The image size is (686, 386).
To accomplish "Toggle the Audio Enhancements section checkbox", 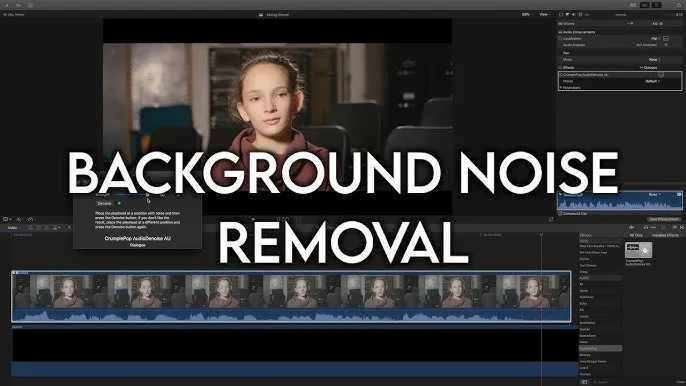I will [560, 32].
